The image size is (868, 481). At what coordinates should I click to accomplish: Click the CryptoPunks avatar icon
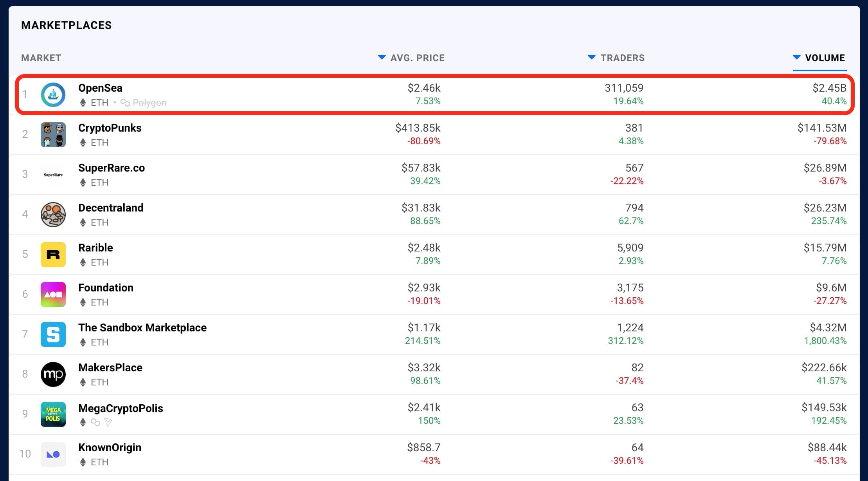point(53,135)
